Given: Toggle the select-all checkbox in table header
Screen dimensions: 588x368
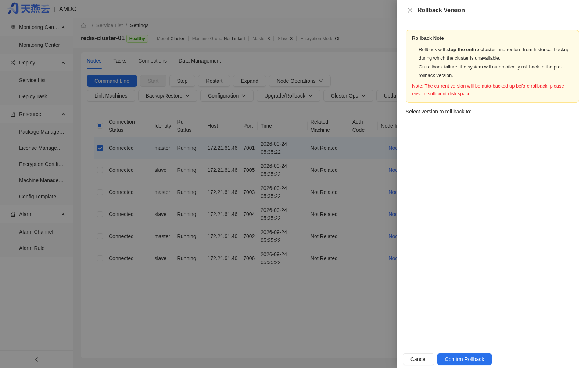Looking at the screenshot, I should coord(100,126).
